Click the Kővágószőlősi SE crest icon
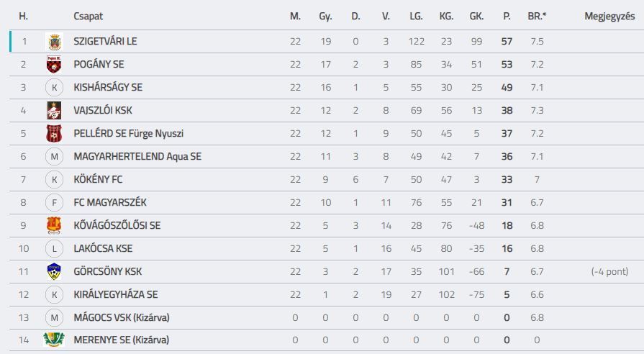This screenshot has width=644, height=354. click(x=54, y=225)
